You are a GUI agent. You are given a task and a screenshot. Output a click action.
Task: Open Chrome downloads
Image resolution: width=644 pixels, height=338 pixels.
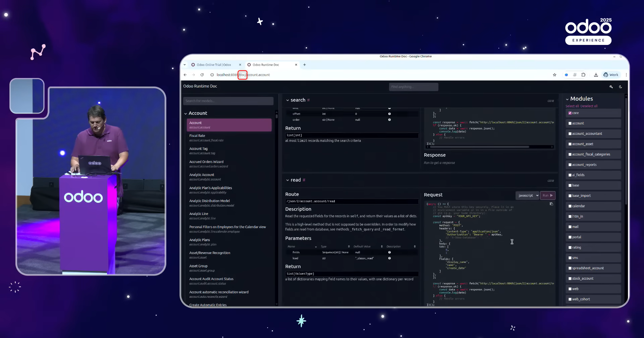[x=596, y=75]
